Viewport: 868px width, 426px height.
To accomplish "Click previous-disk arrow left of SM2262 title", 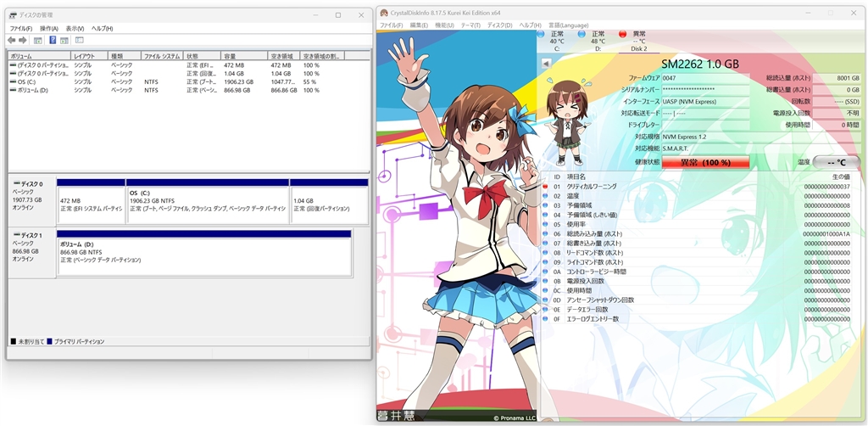I will [546, 64].
